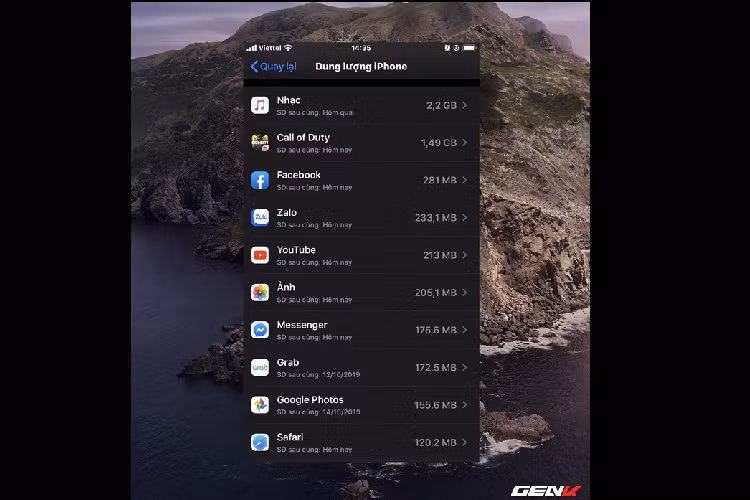This screenshot has height=500, width=750.
Task: Click the 2,2 GB size value
Action: coord(441,105)
